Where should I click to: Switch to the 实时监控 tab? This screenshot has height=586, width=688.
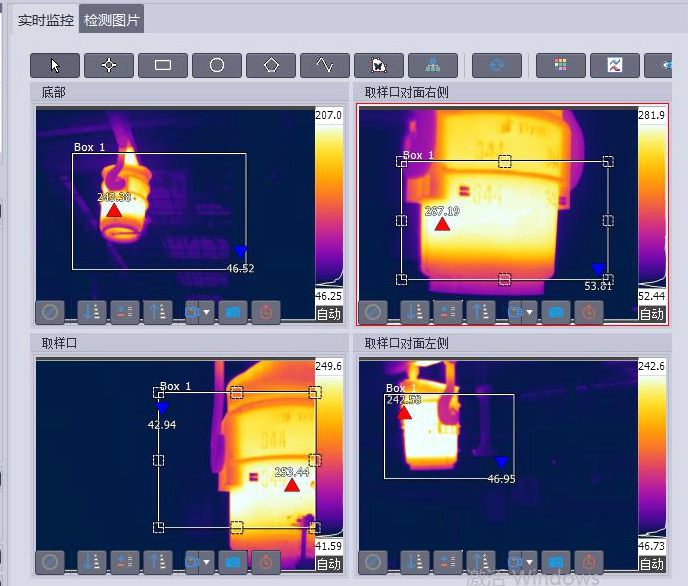click(x=45, y=18)
